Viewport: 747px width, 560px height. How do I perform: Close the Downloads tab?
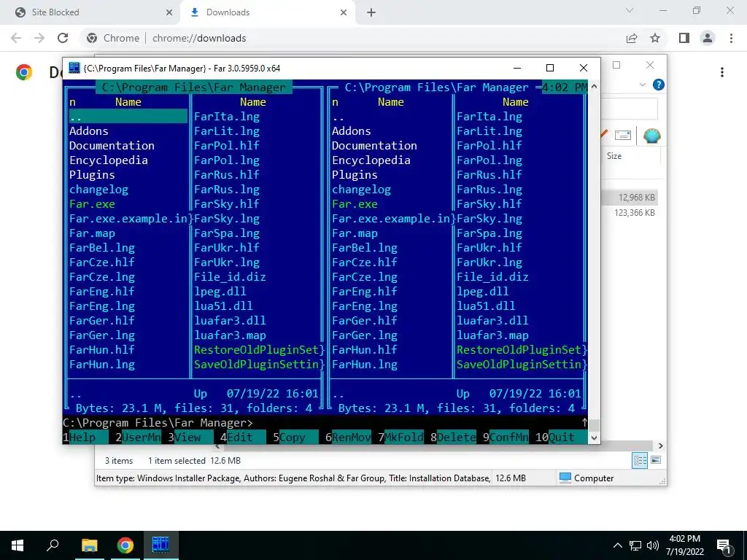point(344,12)
